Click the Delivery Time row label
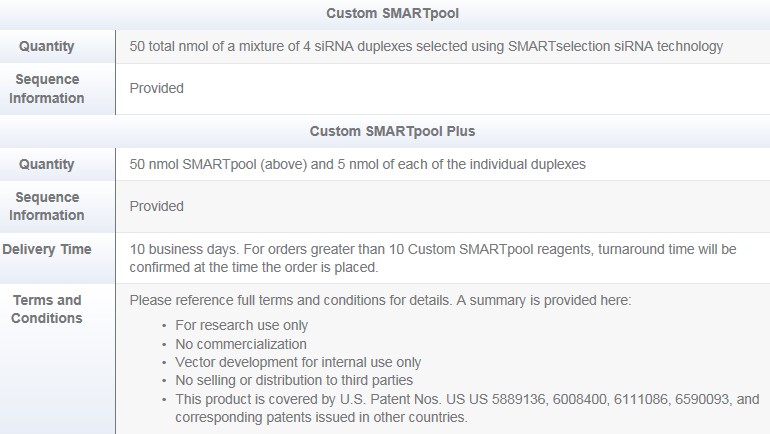Image resolution: width=770 pixels, height=434 pixels. 47,249
